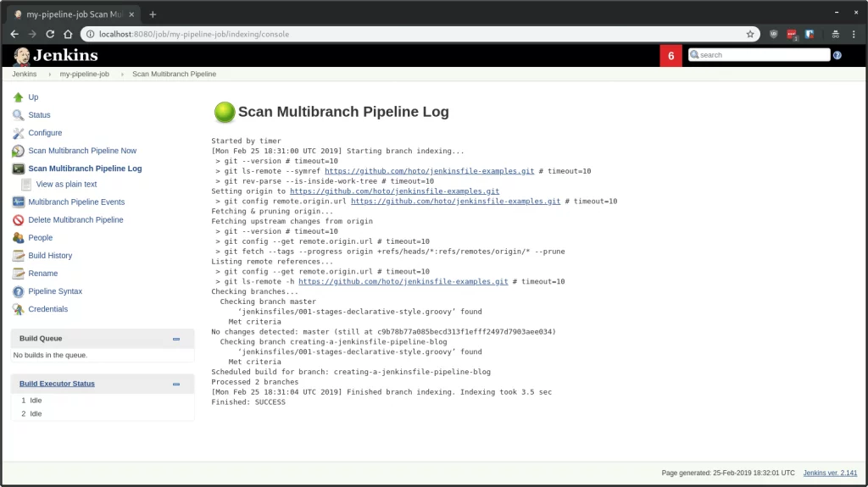Image resolution: width=868 pixels, height=487 pixels.
Task: Click the Jenkins breadcrumb link
Action: pyautogui.click(x=25, y=75)
